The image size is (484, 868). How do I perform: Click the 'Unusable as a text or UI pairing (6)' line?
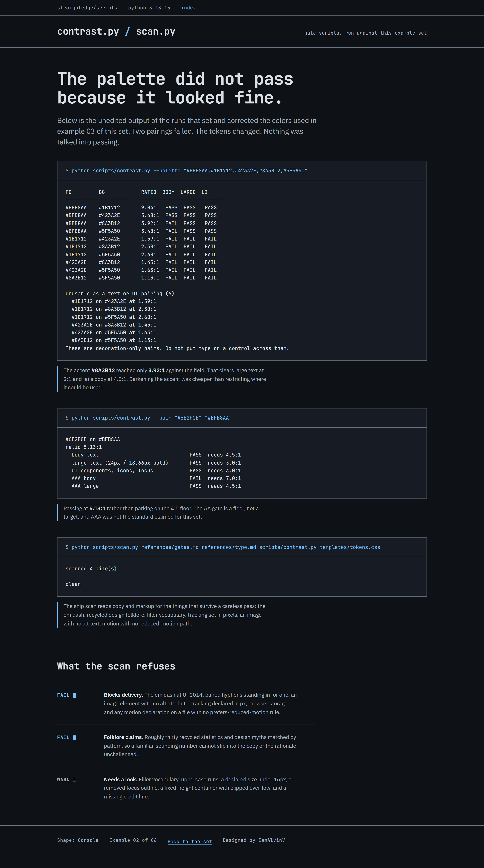click(x=121, y=293)
